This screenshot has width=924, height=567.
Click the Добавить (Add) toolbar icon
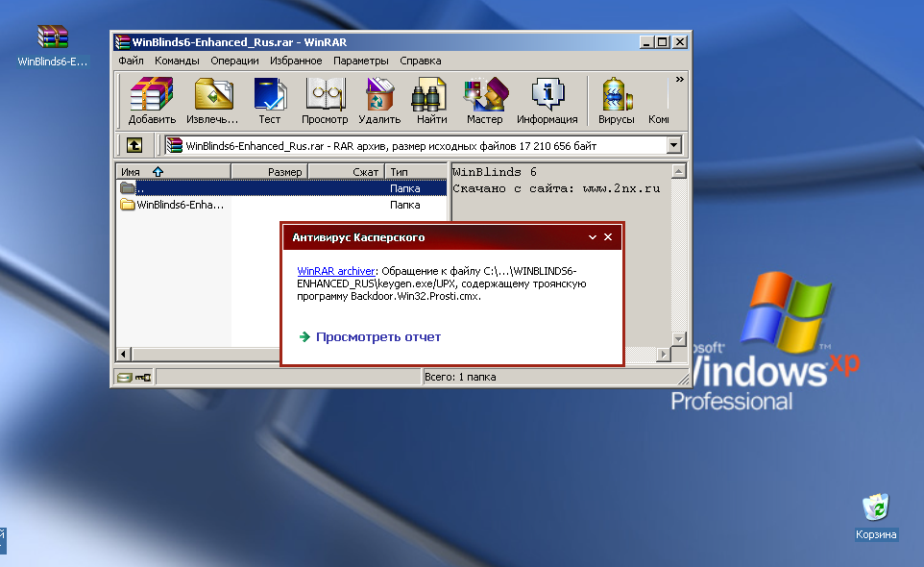(152, 101)
